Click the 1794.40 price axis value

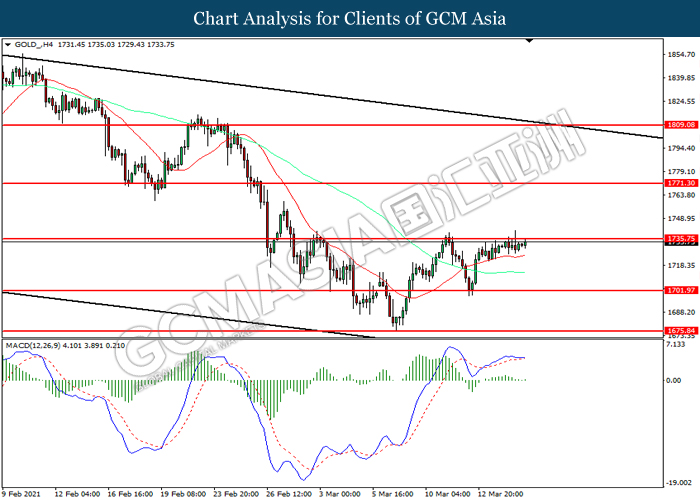click(681, 148)
